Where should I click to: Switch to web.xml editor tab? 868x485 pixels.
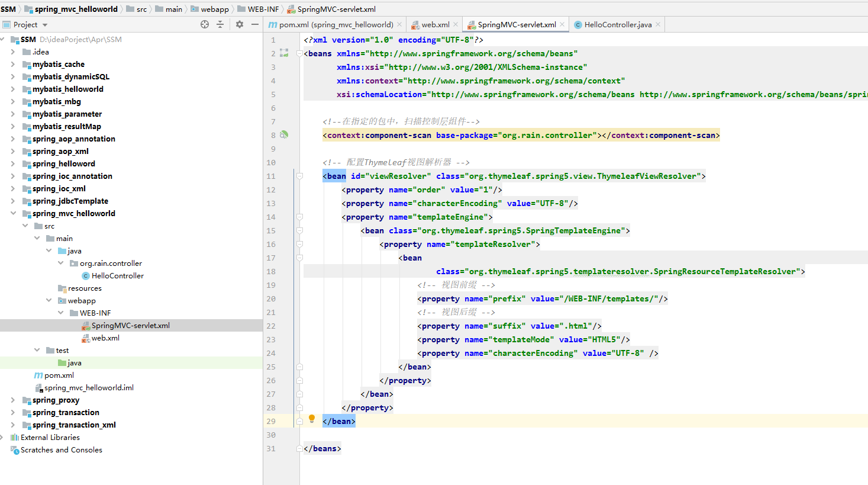click(435, 24)
